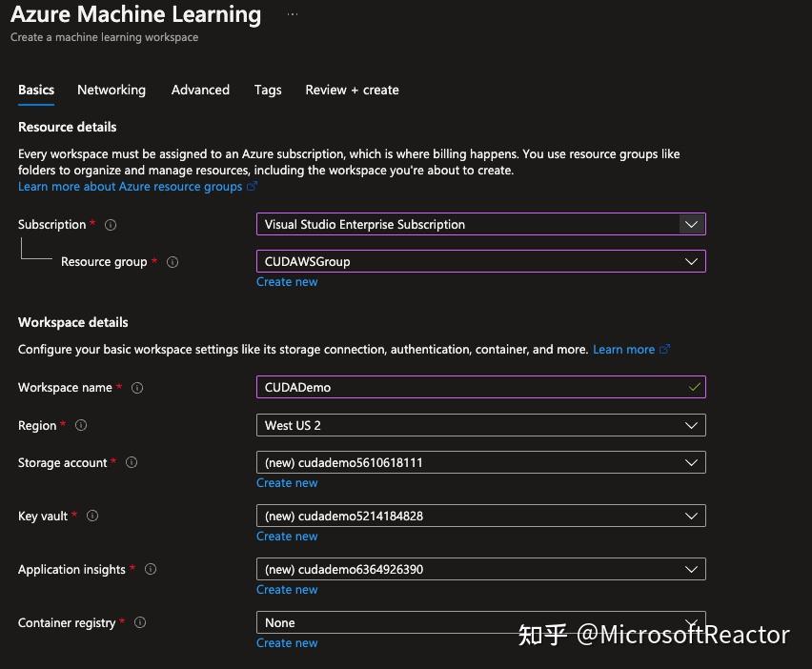Click external link icon after Learn more
Screen dimensions: 812x669
[x=664, y=349]
